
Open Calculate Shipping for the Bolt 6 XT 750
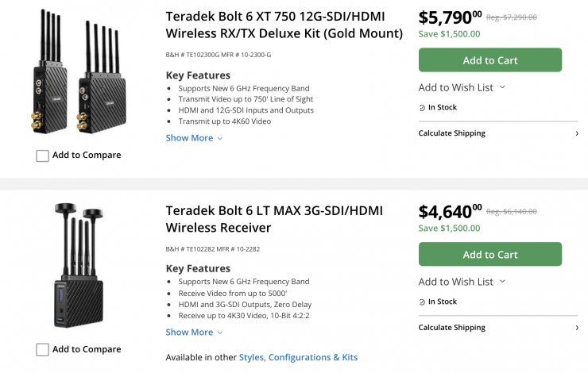pyautogui.click(x=451, y=133)
